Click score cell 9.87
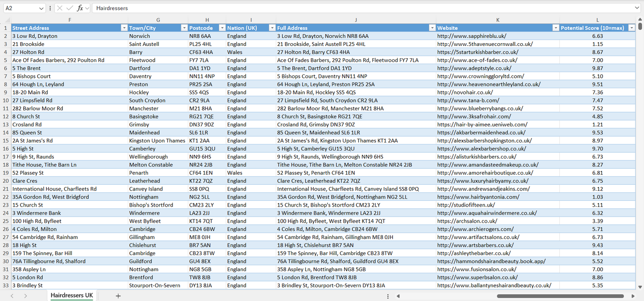 tap(598, 68)
